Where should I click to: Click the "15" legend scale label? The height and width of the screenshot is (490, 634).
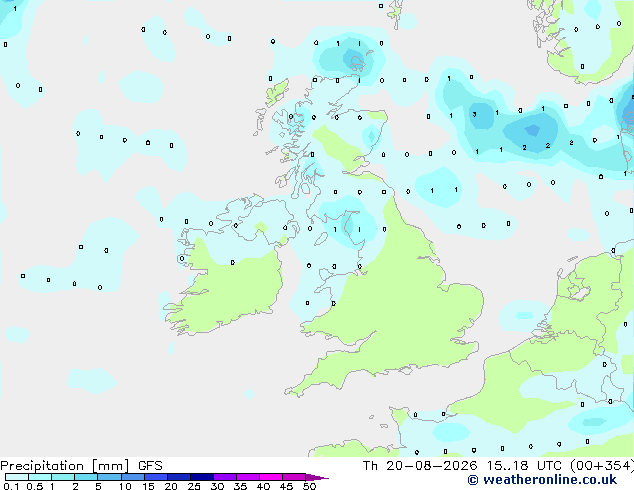coord(148,486)
